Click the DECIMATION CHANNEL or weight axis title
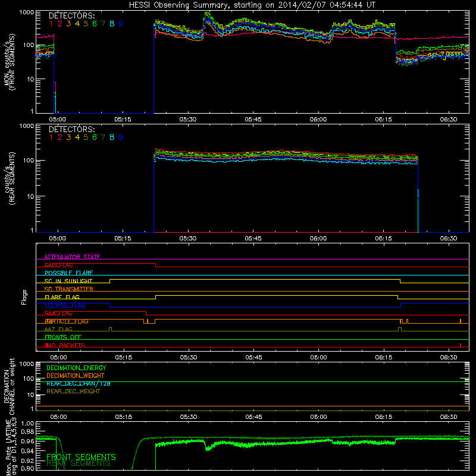The width and height of the screenshot is (476, 476). 9,386
